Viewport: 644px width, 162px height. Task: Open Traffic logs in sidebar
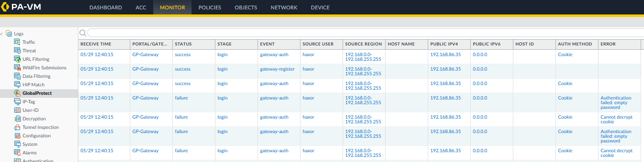(x=29, y=42)
